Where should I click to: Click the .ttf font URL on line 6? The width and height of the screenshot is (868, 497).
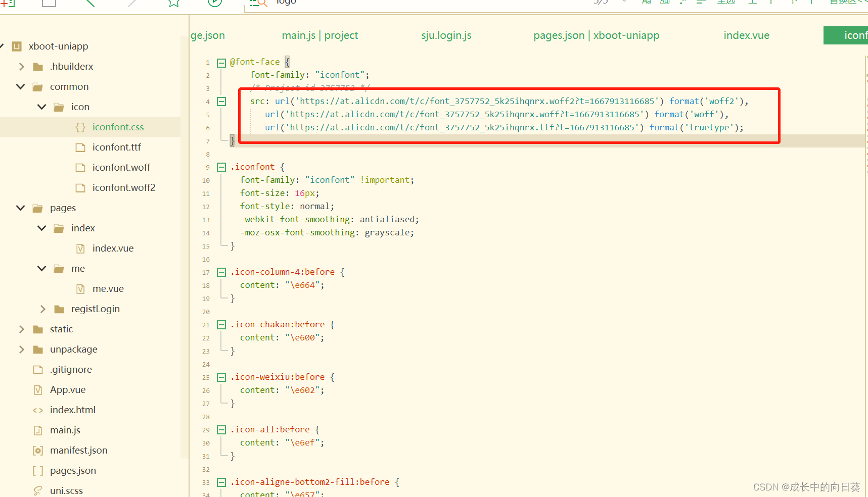pyautogui.click(x=462, y=127)
